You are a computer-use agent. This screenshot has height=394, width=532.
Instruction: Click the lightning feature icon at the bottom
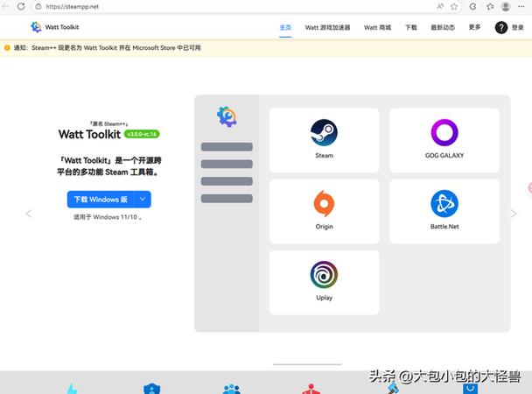(72, 389)
